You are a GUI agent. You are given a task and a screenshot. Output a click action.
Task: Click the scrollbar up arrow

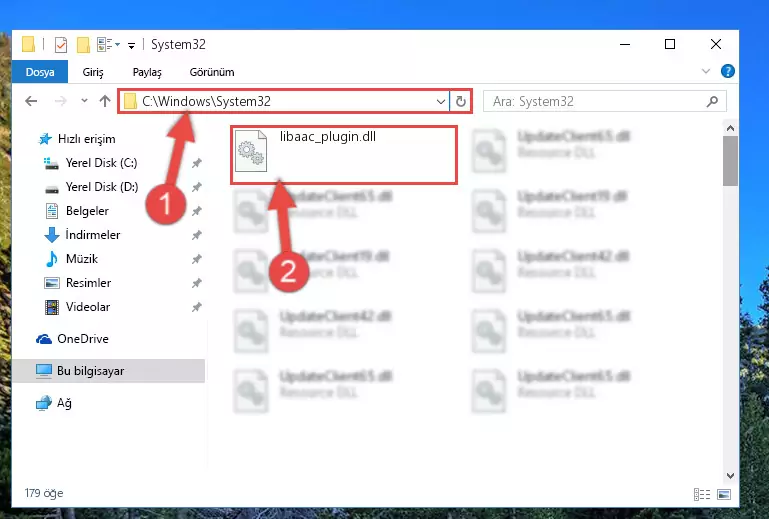point(730,129)
